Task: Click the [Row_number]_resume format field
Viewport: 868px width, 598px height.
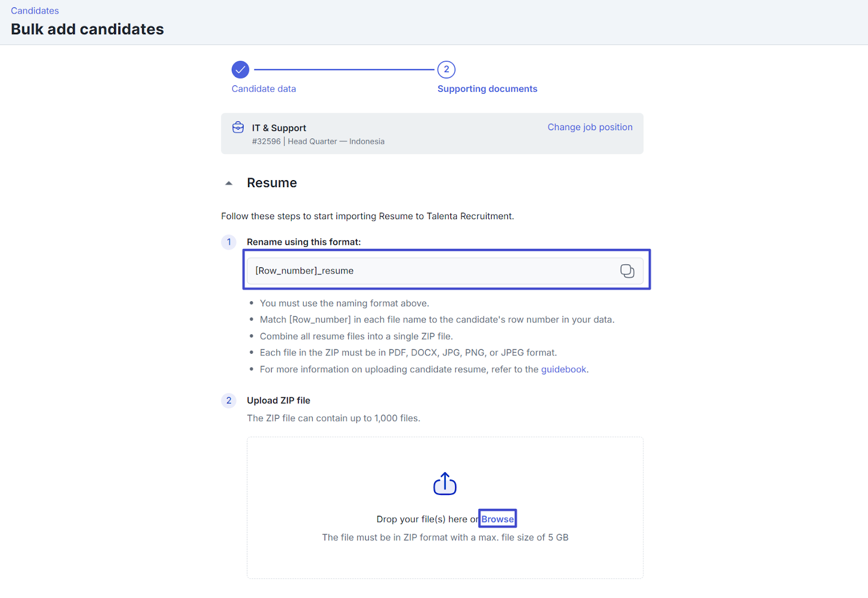Action: (x=429, y=271)
